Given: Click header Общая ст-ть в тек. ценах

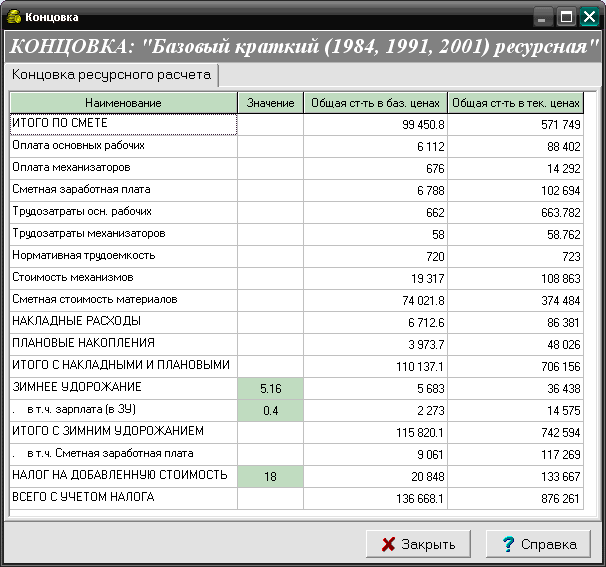Looking at the screenshot, I should click(x=516, y=103).
